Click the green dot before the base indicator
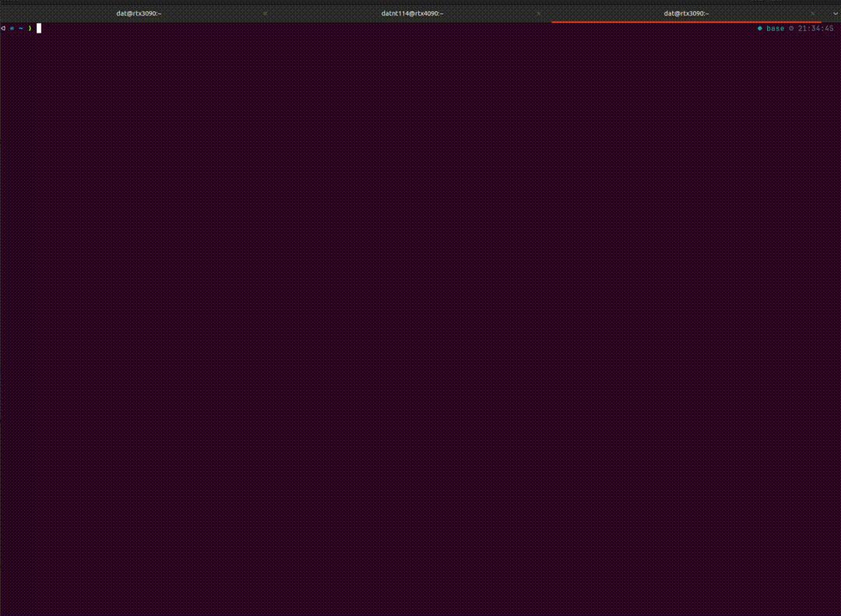Viewport: 841px width, 616px height. (x=760, y=28)
